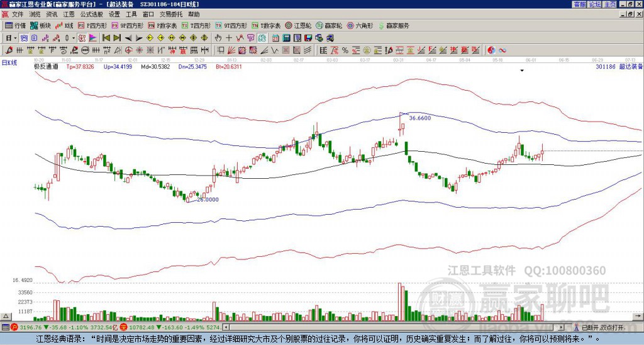644x345 pixels.
Task: Click the percent % tool icon
Action: coord(345,50)
